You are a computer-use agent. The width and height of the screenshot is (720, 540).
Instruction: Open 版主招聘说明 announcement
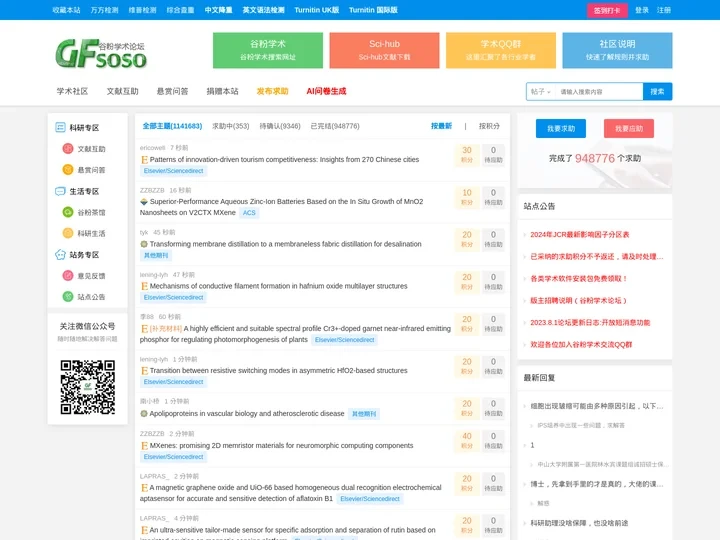579,301
